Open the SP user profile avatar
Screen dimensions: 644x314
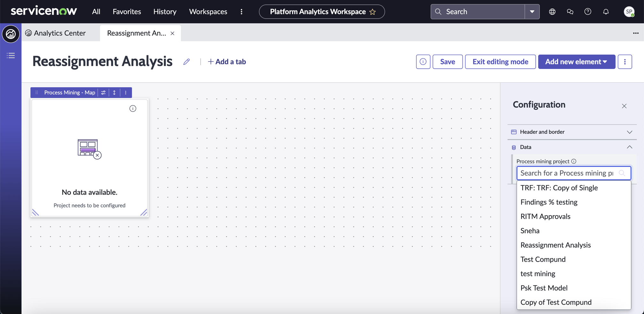point(629,12)
